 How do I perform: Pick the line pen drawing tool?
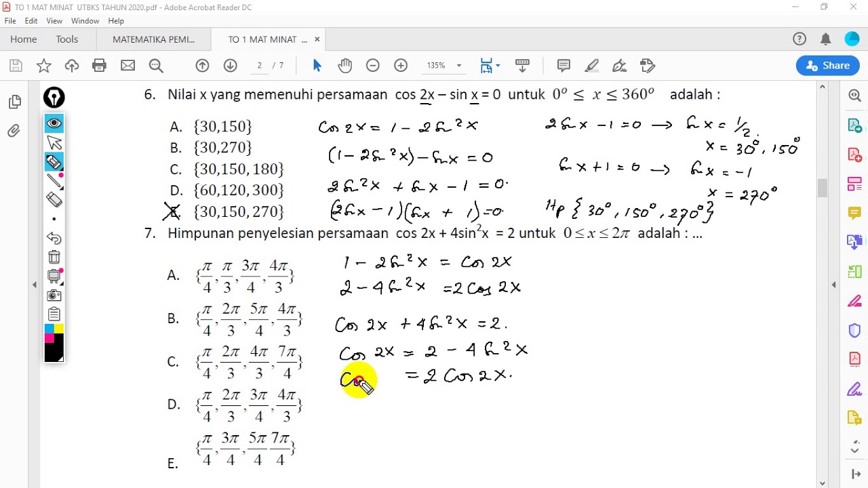click(54, 180)
